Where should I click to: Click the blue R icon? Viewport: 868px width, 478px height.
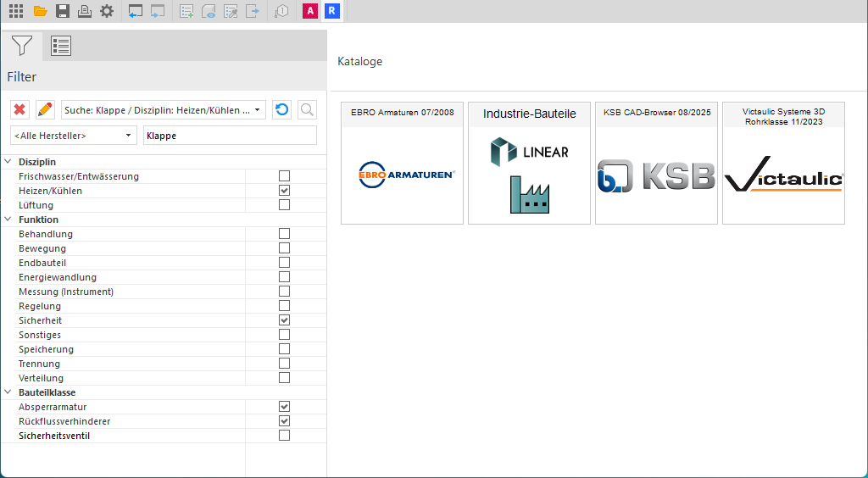(331, 11)
